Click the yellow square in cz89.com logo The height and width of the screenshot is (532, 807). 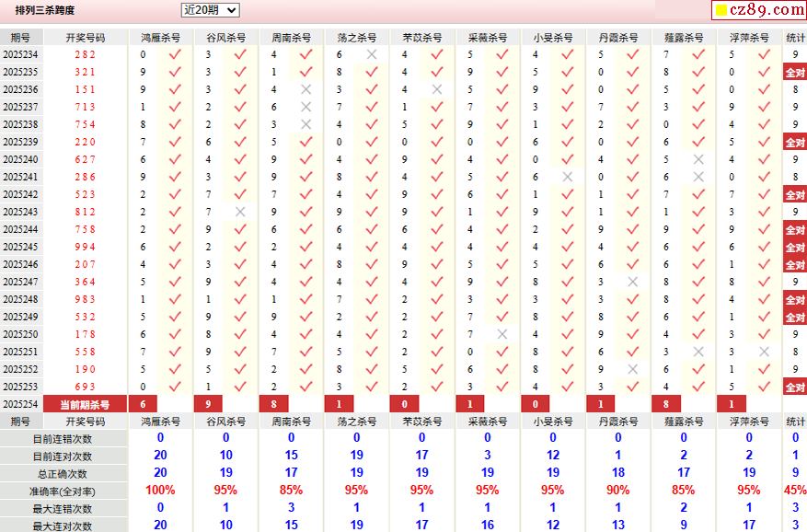pos(721,10)
